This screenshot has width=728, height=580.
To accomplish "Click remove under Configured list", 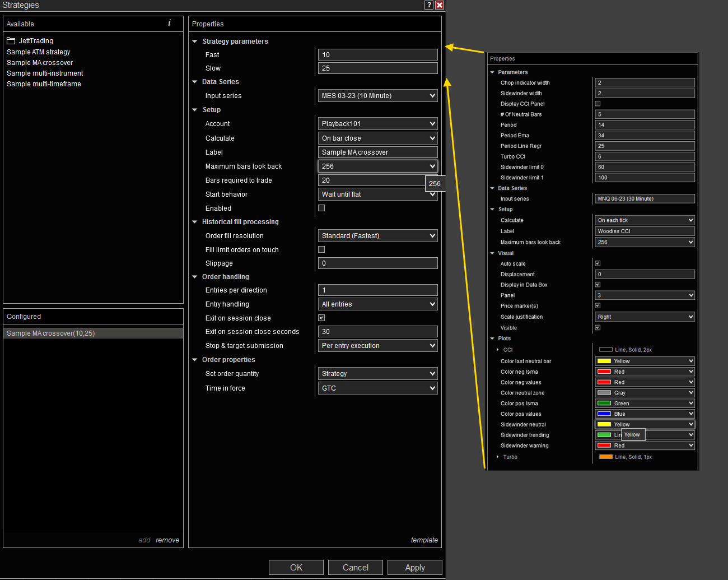I will [x=167, y=540].
